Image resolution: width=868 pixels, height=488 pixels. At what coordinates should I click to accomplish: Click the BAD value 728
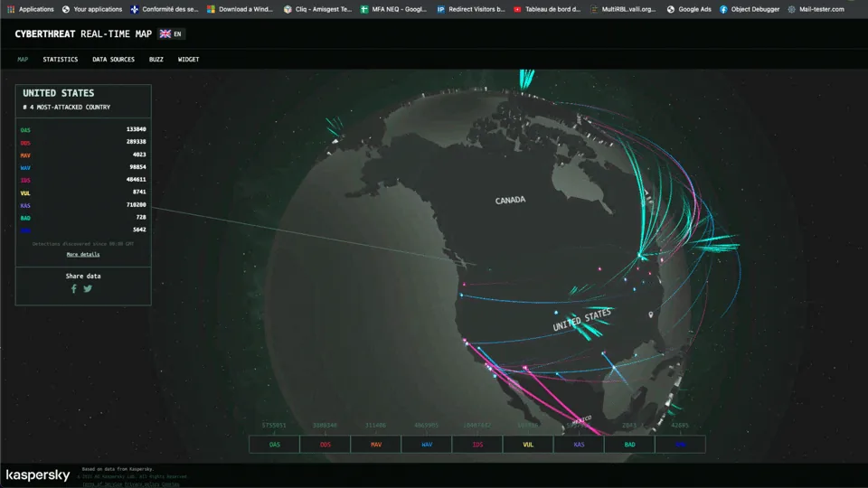click(141, 217)
